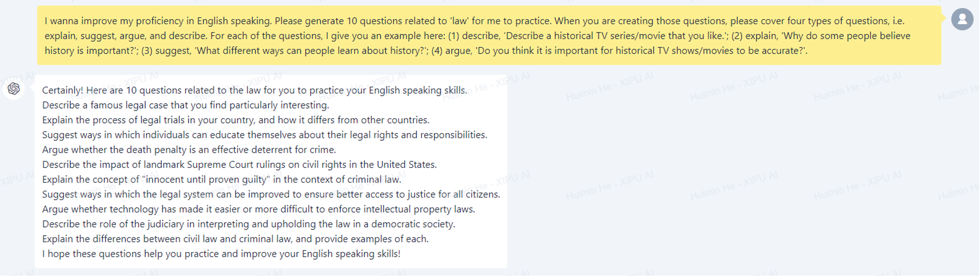The width and height of the screenshot is (980, 276).
Task: Click 'Explain the differences between civil law' line
Action: 235,239
